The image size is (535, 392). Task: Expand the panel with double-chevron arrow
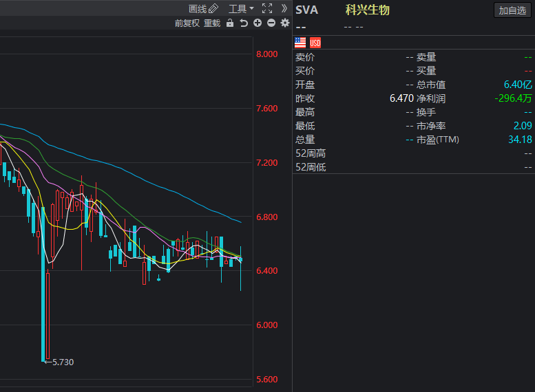pyautogui.click(x=284, y=8)
